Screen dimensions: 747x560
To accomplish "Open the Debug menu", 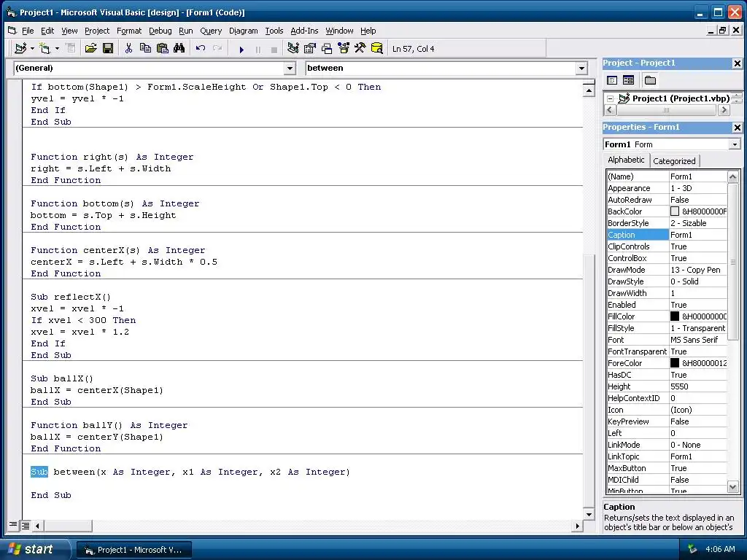I will [160, 31].
